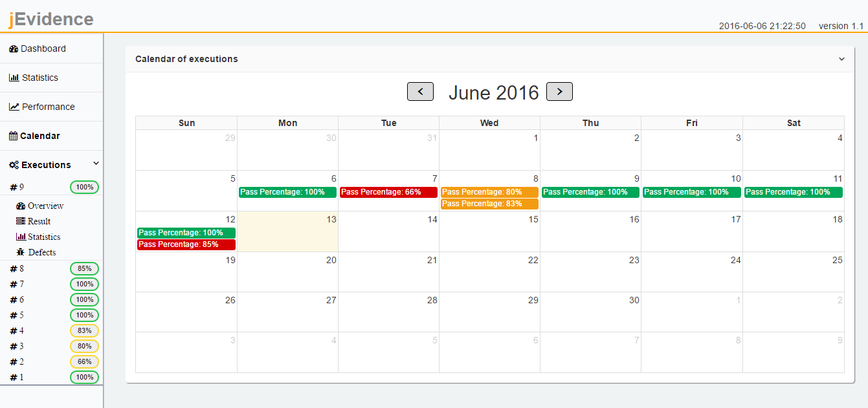Image resolution: width=868 pixels, height=408 pixels.
Task: Collapse the Executions section chevron
Action: click(96, 164)
